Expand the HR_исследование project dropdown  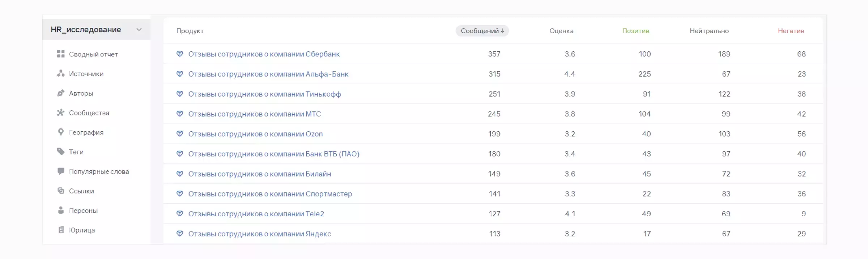coord(139,30)
